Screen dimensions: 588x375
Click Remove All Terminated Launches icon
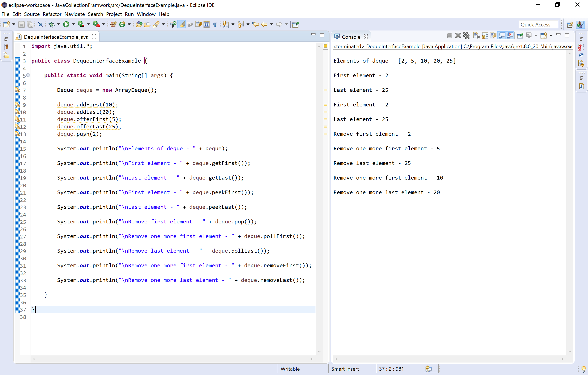click(x=466, y=36)
